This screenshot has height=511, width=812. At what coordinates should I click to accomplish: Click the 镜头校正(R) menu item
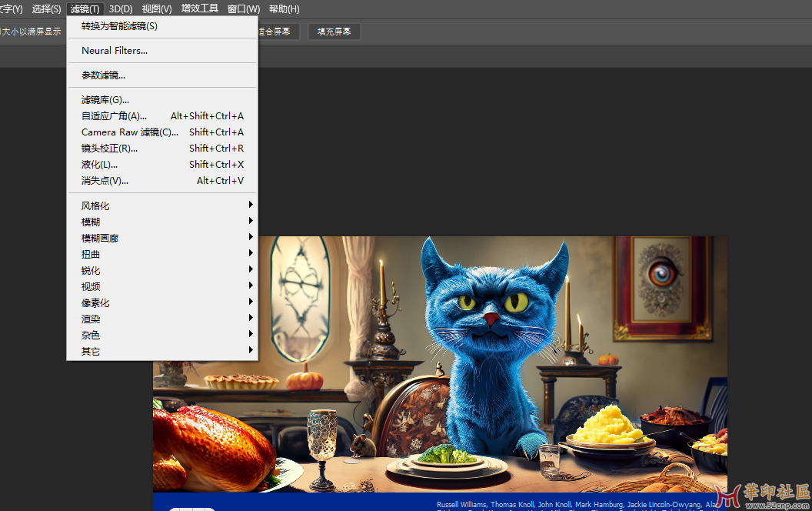coord(109,149)
